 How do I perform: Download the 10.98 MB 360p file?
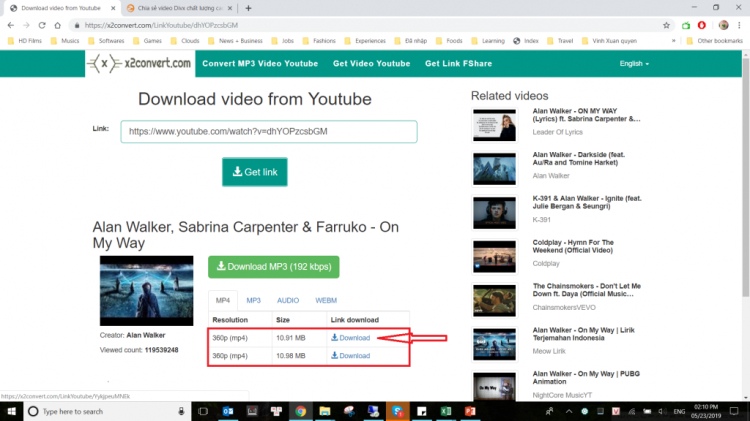tap(351, 355)
